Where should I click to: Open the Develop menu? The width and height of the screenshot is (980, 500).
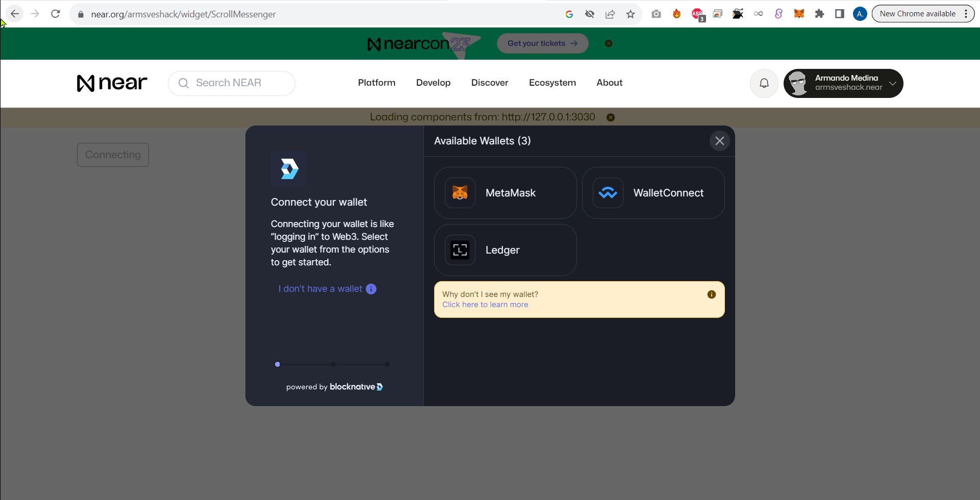pos(433,83)
